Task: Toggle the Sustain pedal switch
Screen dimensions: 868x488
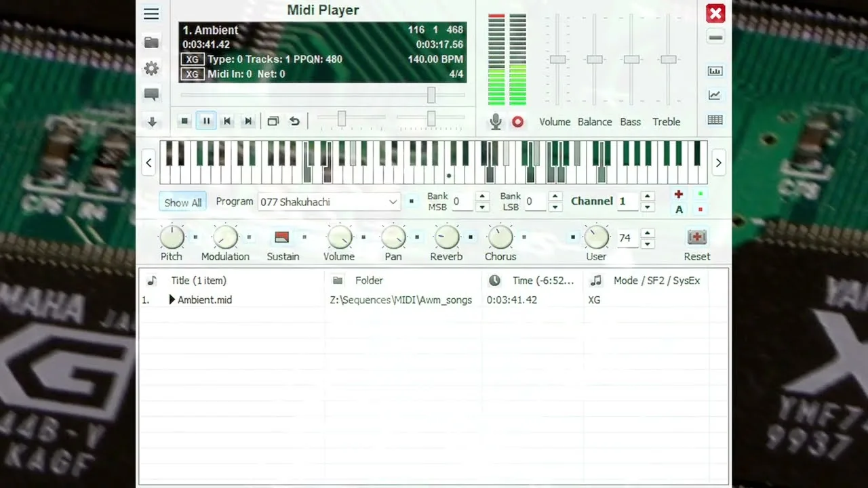Action: [x=281, y=237]
